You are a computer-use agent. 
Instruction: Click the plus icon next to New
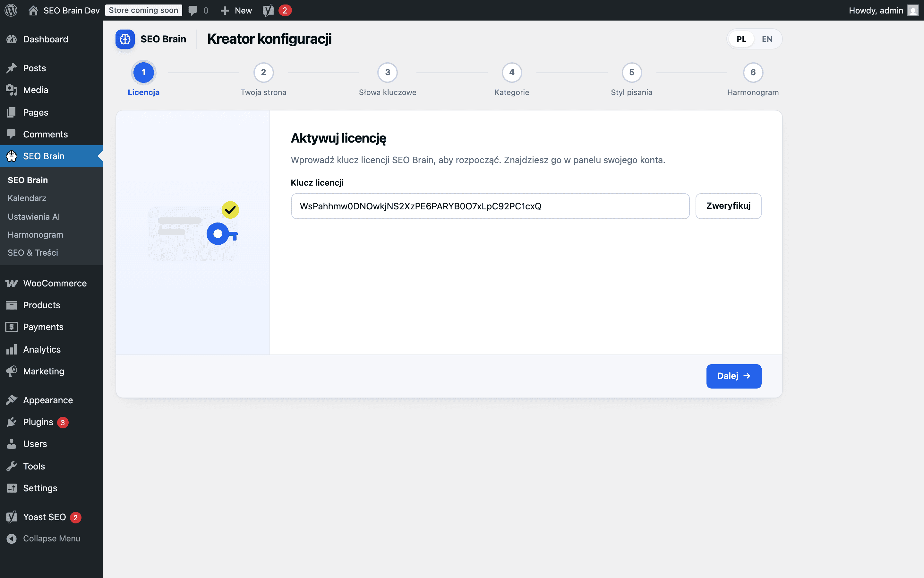[225, 11]
